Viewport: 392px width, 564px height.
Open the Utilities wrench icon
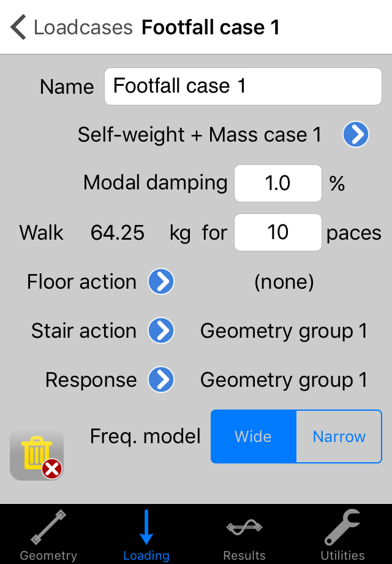(x=342, y=533)
